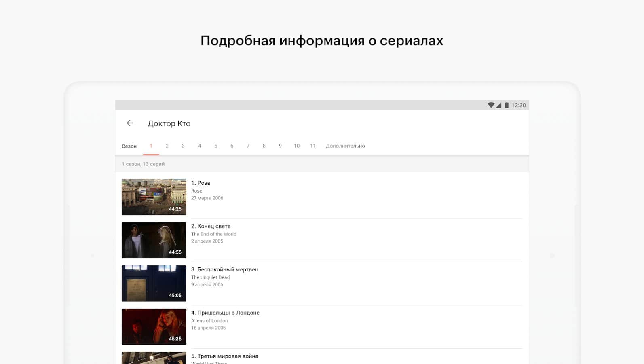Switch to season 2 tab
Screen dimensions: 644x364
click(167, 146)
